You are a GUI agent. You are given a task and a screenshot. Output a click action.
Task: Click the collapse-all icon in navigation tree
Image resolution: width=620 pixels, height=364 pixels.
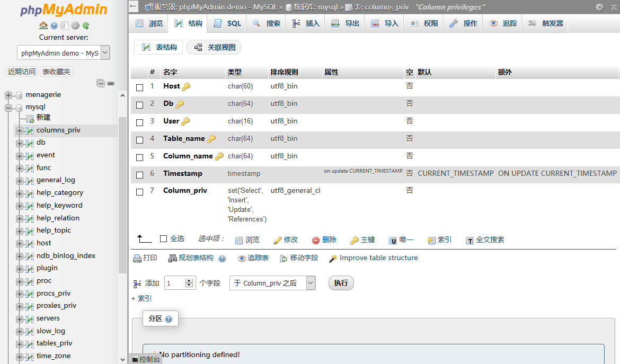(x=100, y=83)
